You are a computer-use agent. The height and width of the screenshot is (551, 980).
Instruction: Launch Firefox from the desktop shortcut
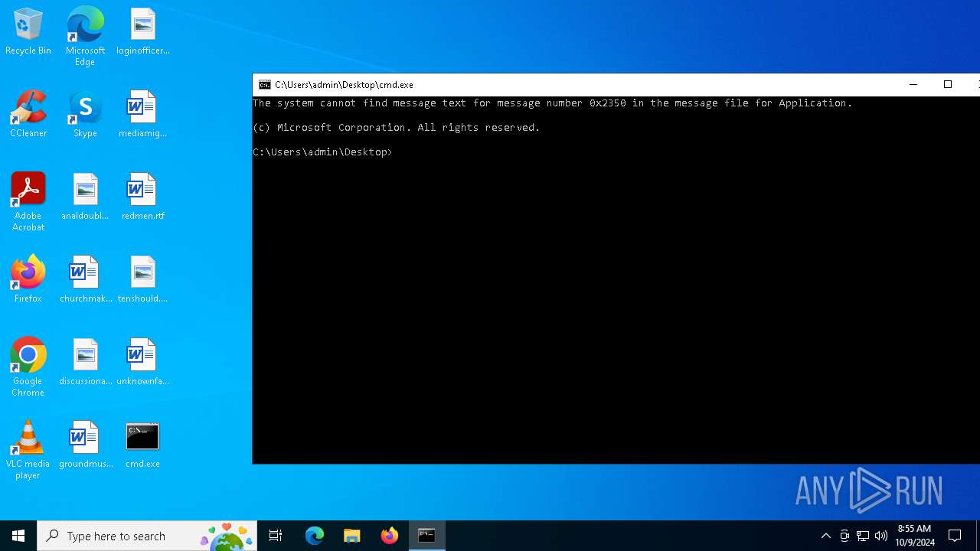coord(28,280)
